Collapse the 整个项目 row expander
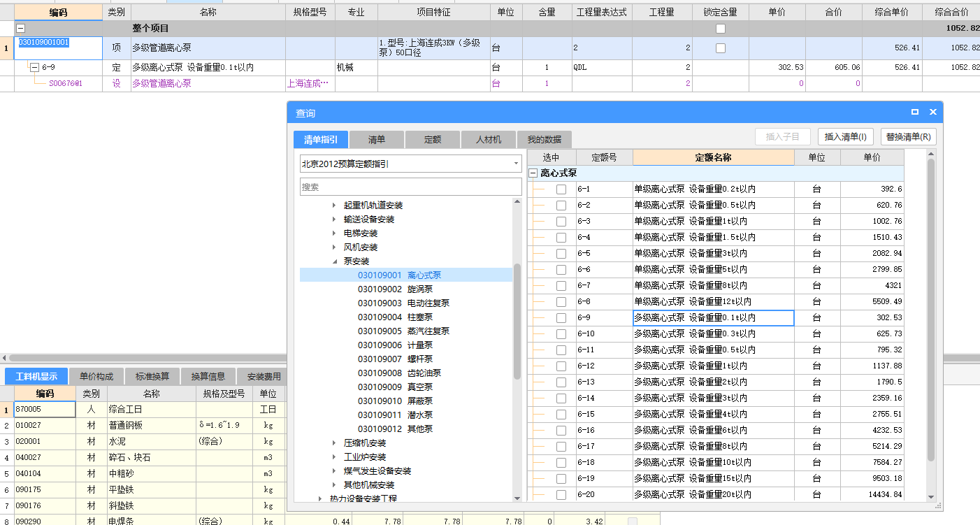This screenshot has width=980, height=525. tap(20, 29)
